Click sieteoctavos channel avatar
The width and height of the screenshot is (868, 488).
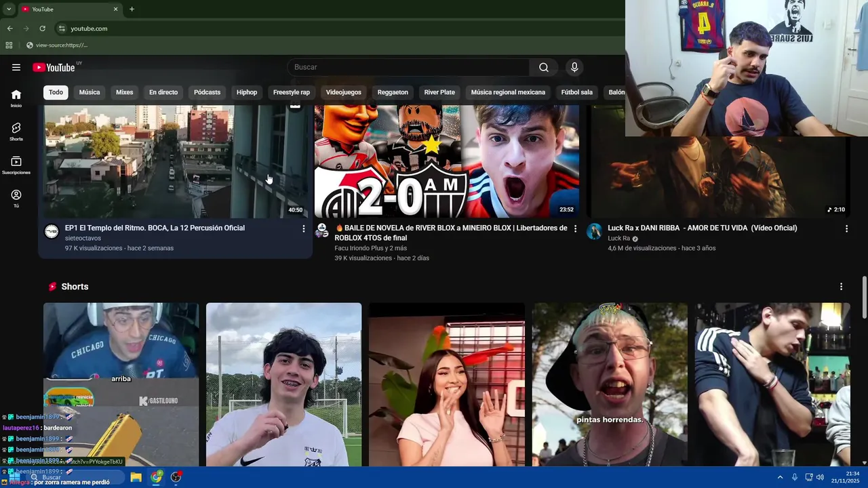tap(52, 232)
